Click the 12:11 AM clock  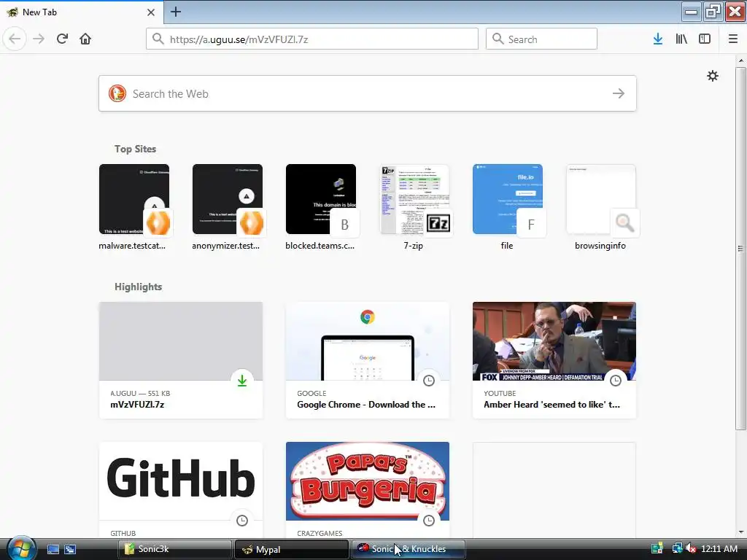pos(719,549)
